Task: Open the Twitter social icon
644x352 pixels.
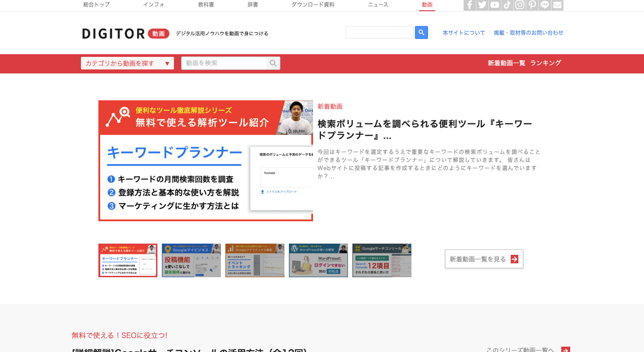Action: tap(482, 5)
